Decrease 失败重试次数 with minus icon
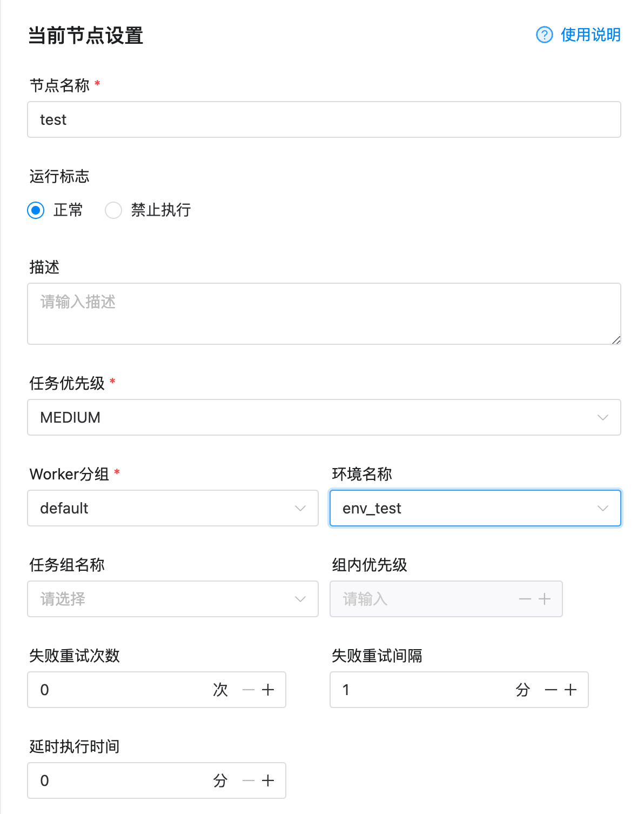 [249, 690]
